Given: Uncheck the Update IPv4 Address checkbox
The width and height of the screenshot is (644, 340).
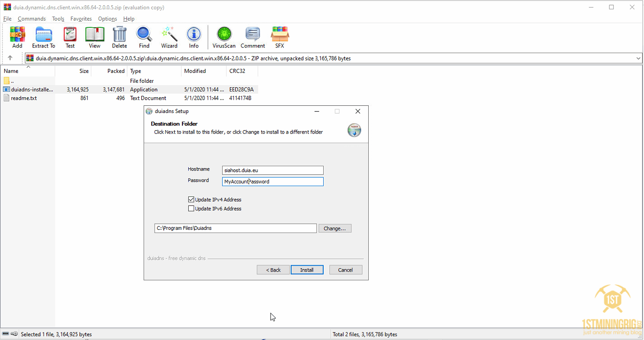Looking at the screenshot, I should click(x=191, y=200).
